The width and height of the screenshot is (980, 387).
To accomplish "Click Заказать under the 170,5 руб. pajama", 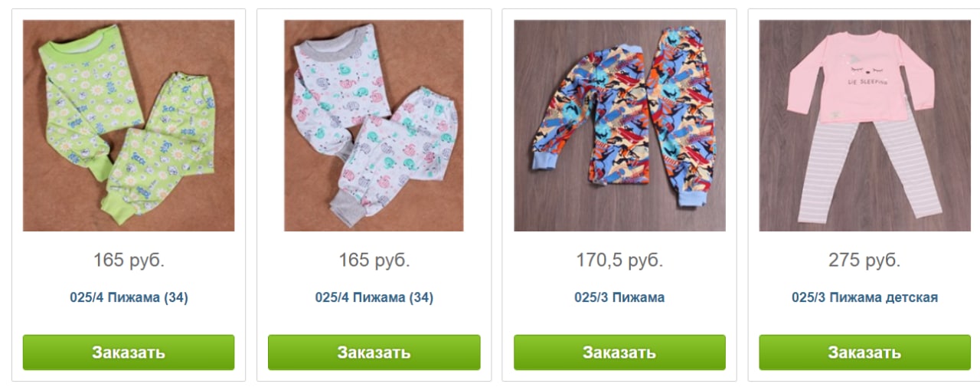I will [619, 353].
